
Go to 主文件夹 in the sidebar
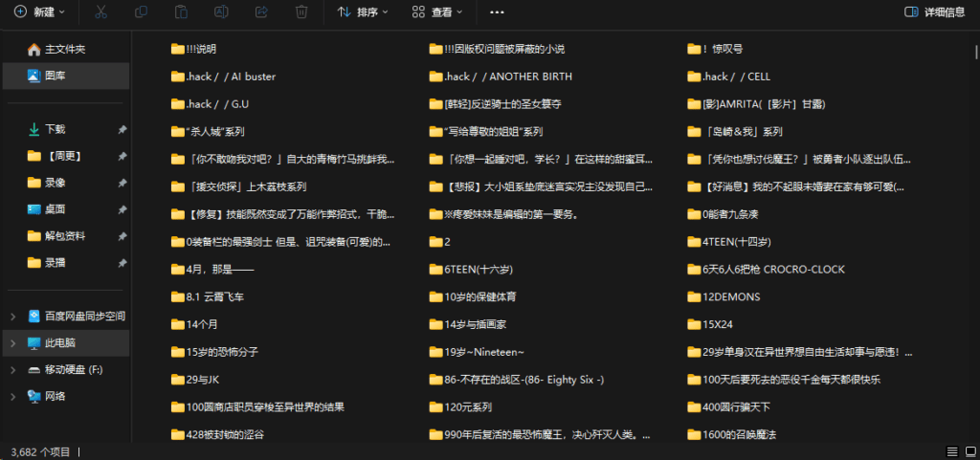click(64, 49)
